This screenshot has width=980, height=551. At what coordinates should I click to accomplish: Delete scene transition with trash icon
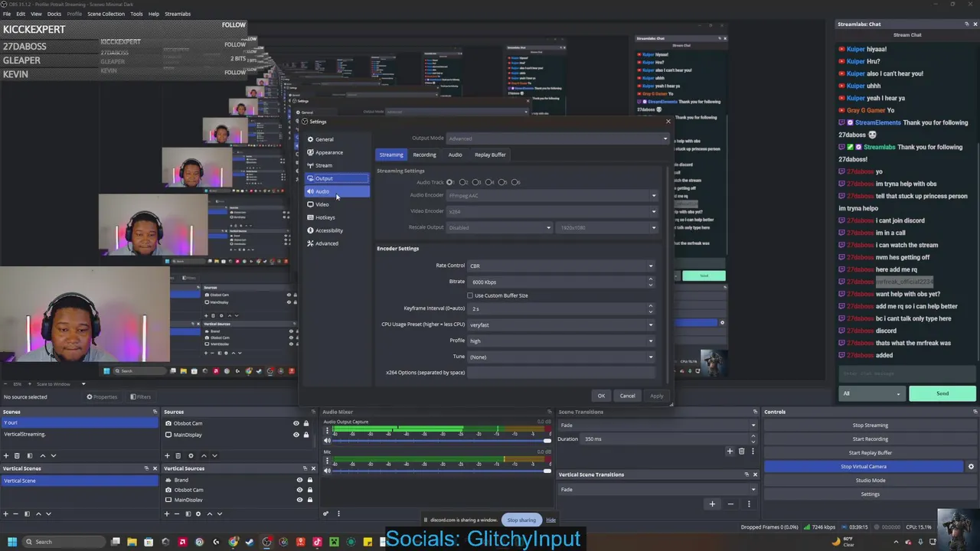(x=741, y=452)
